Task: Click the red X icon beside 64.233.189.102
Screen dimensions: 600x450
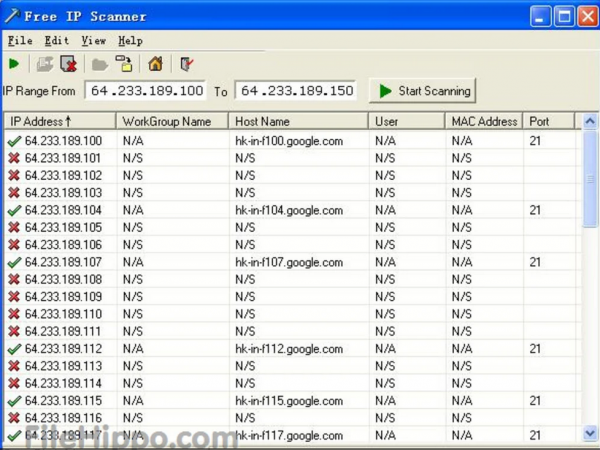Action: [x=14, y=175]
